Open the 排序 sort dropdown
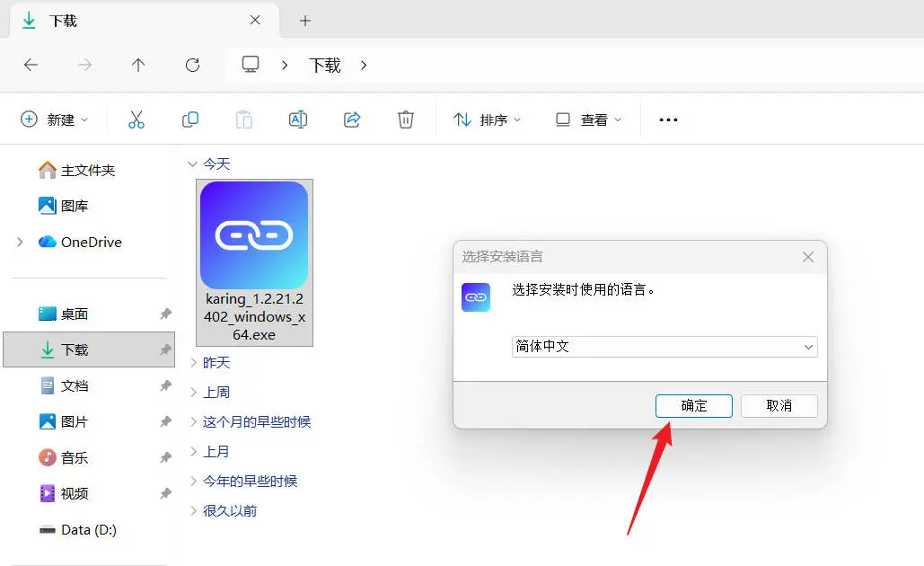 click(487, 119)
